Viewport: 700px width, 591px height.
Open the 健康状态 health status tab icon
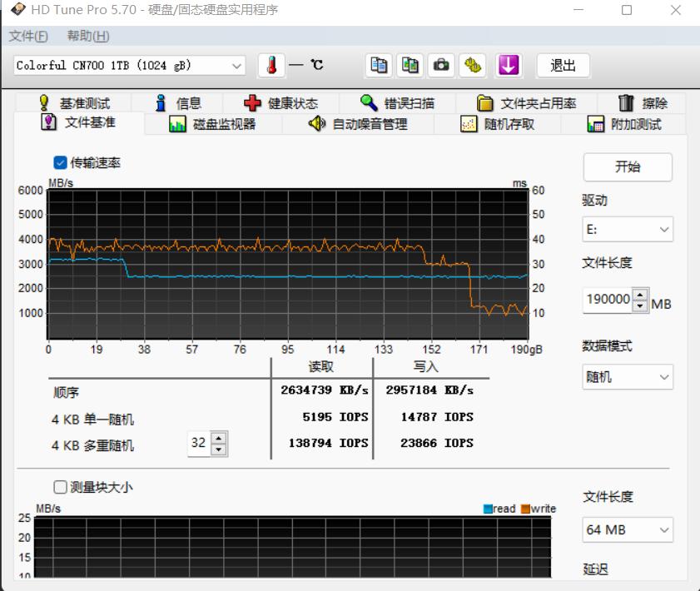pyautogui.click(x=253, y=102)
